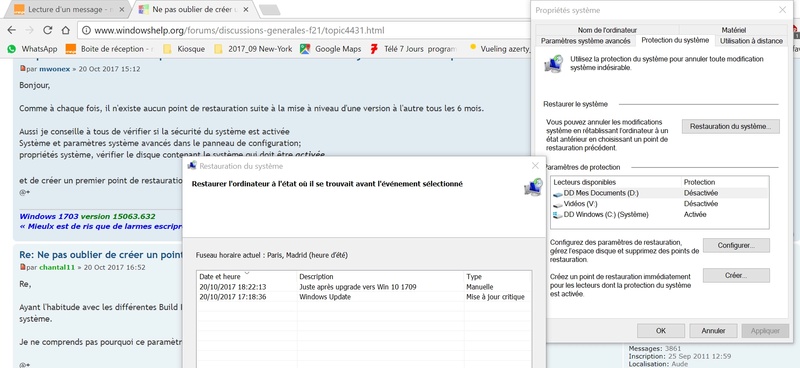Image resolution: width=800 pixels, height=368 pixels.
Task: Click the Manuelle type cell
Action: [480, 287]
